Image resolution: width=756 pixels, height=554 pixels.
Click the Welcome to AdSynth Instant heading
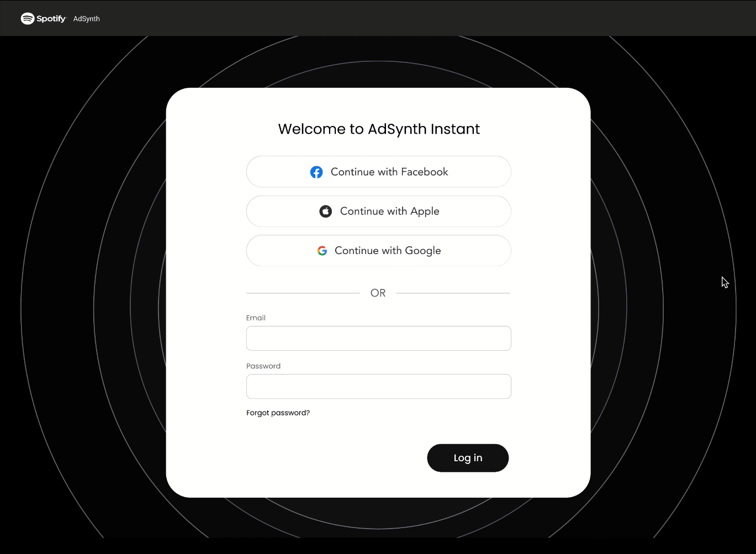click(379, 129)
